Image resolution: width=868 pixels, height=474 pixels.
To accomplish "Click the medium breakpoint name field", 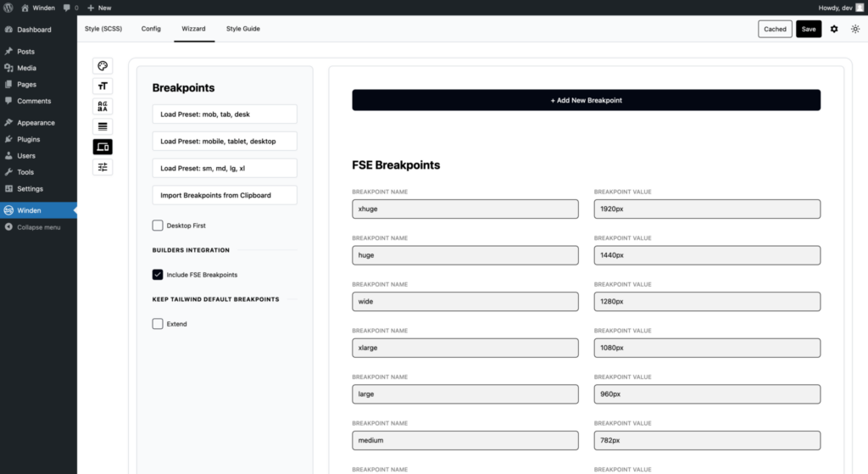I will [x=465, y=440].
